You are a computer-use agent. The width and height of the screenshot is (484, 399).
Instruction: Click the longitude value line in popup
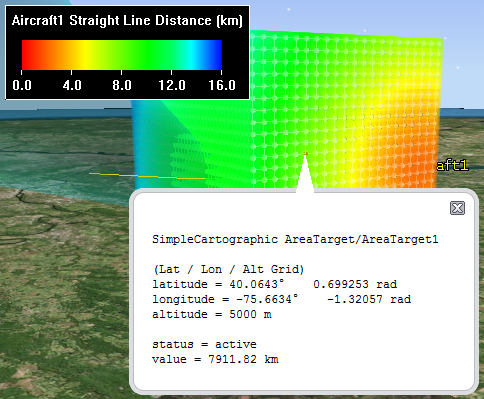coord(282,299)
